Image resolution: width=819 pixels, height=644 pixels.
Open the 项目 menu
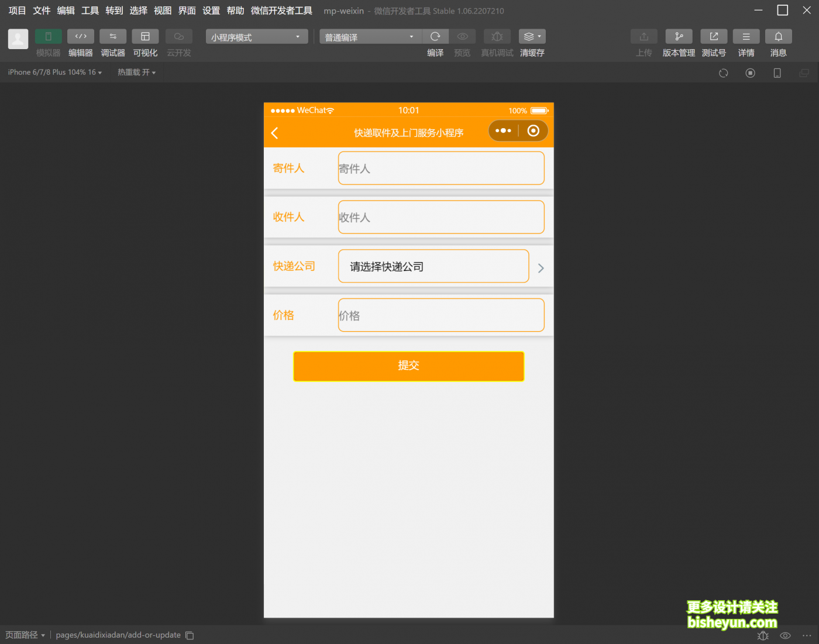18,11
